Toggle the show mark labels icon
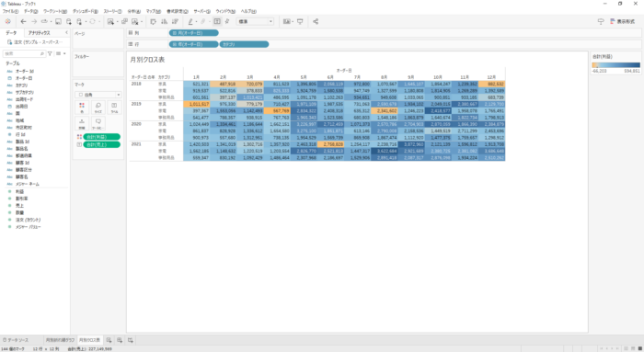This screenshot has height=352, width=644. 217,21
